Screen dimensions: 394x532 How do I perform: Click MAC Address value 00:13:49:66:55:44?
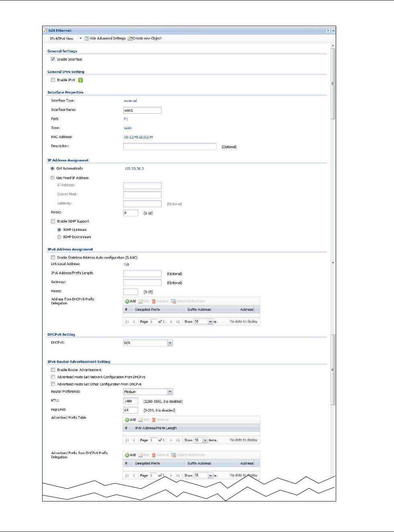[139, 137]
